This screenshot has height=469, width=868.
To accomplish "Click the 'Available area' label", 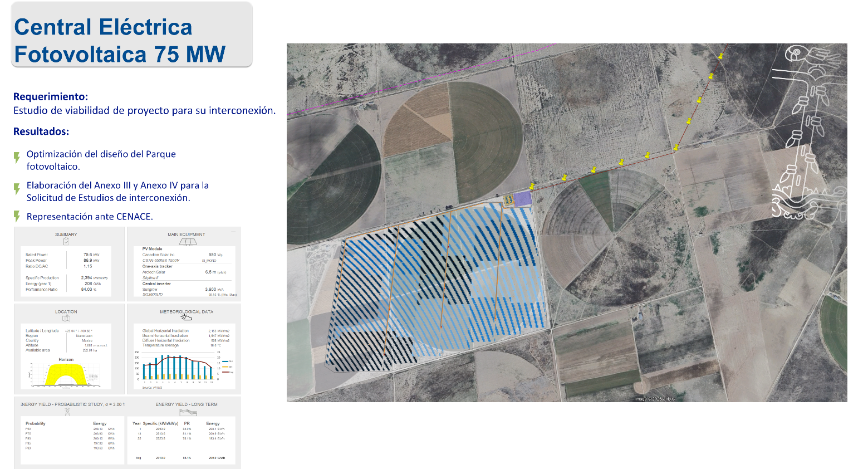I will click(x=38, y=350).
